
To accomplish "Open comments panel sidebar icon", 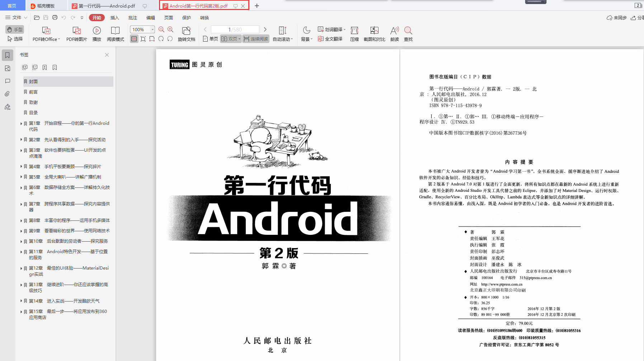I will point(8,81).
